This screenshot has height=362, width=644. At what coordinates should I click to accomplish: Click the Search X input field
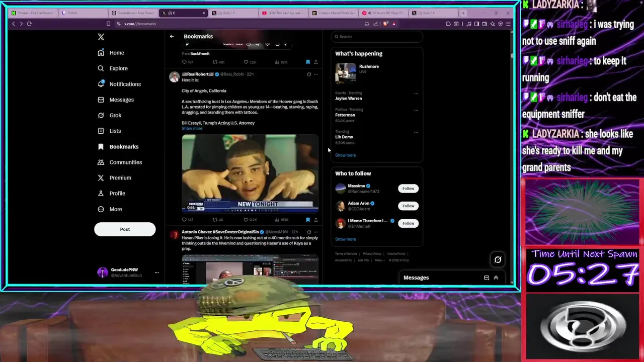click(377, 36)
